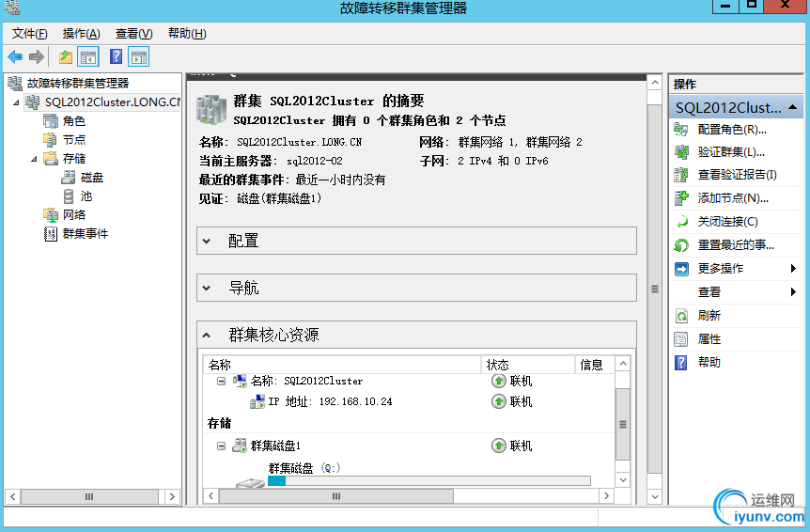810x532 pixels.
Task: Toggle the action pane toolbar icon
Action: click(x=139, y=56)
